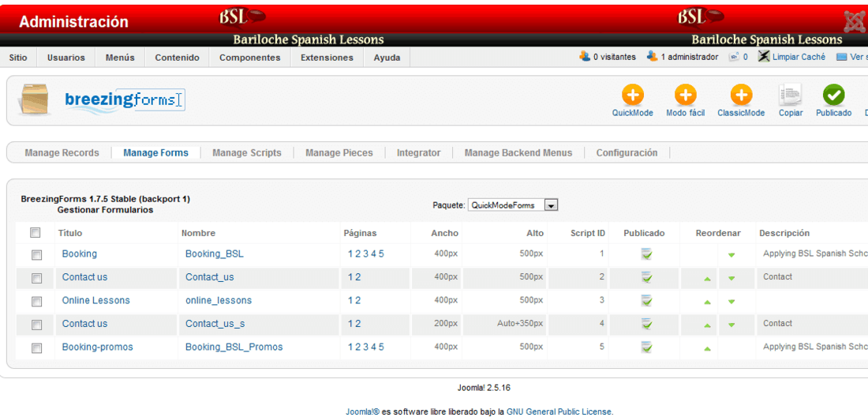Click the Copiar toolbar icon
Screen dimensions: 868x417
click(790, 96)
